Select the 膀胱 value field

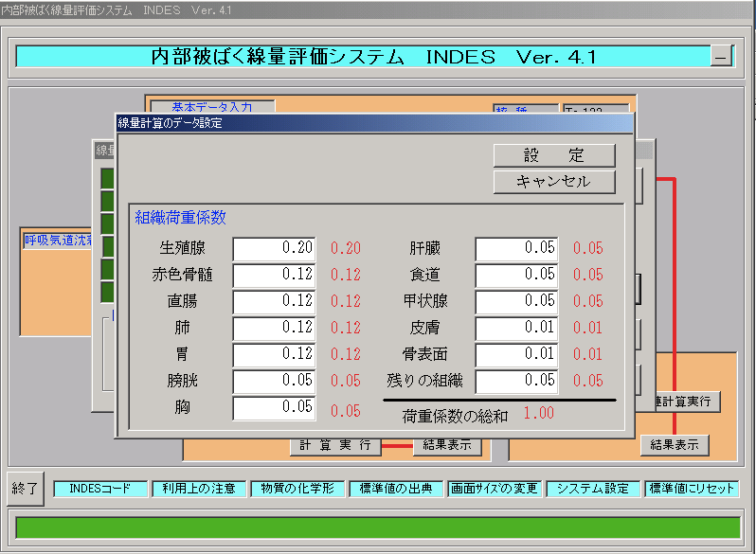275,382
